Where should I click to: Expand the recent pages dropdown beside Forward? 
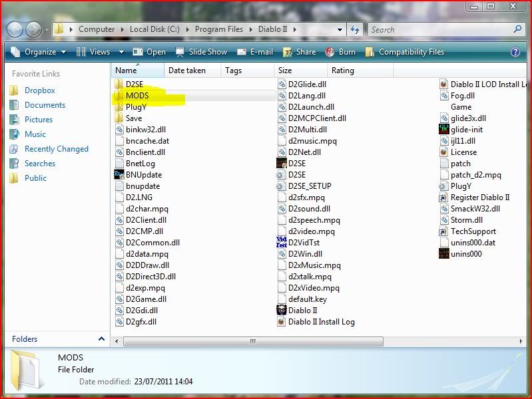[x=47, y=29]
